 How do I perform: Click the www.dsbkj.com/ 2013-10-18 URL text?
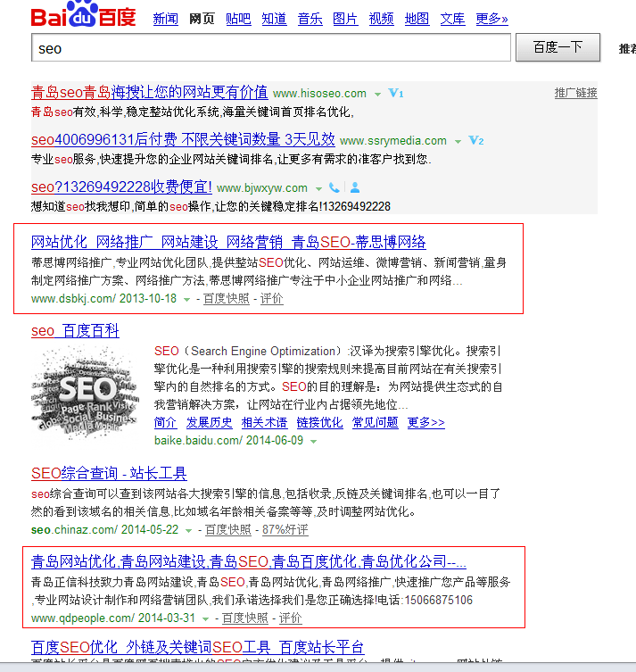coord(103,298)
